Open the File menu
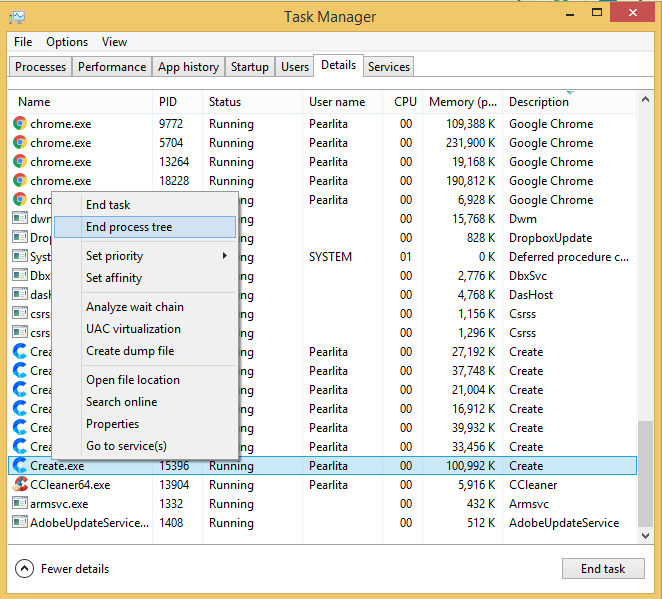 (x=23, y=42)
